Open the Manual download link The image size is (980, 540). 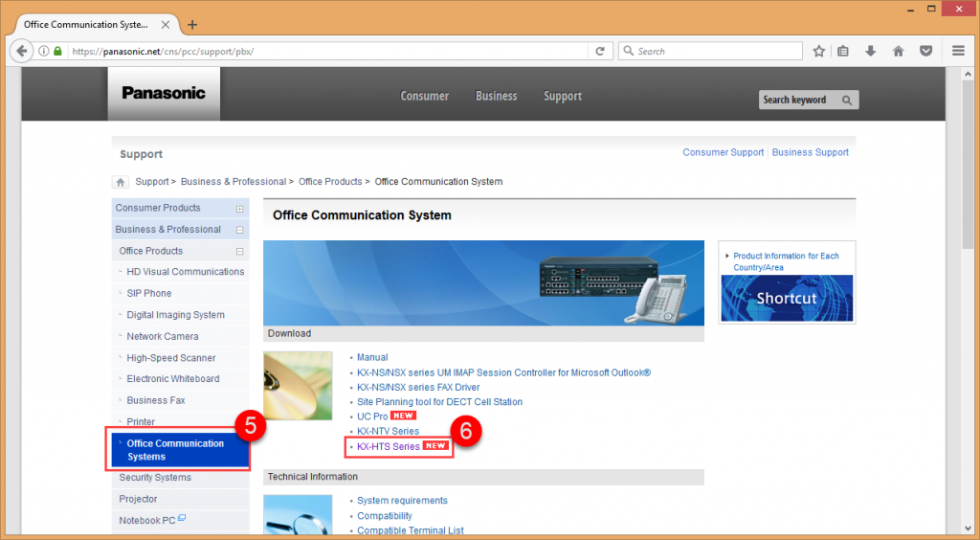(372, 357)
